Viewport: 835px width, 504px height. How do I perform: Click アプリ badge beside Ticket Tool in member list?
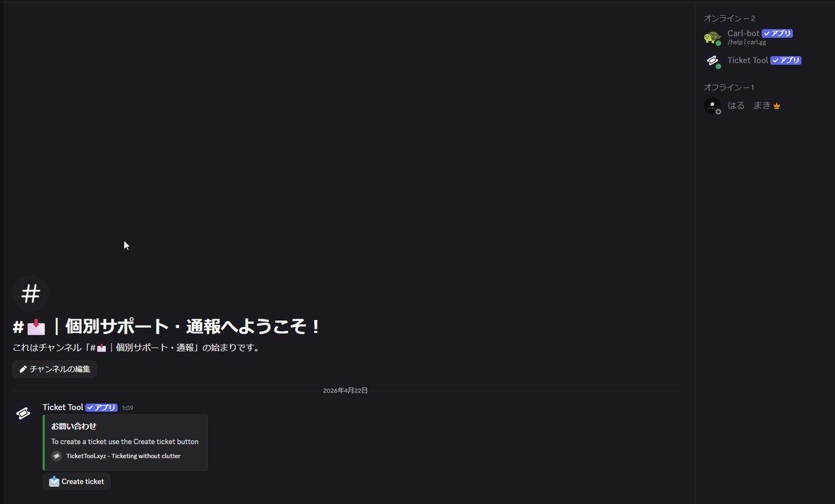tap(786, 60)
